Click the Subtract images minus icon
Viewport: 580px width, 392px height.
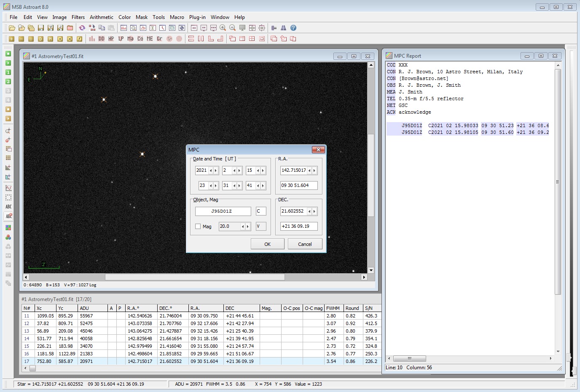click(x=21, y=39)
